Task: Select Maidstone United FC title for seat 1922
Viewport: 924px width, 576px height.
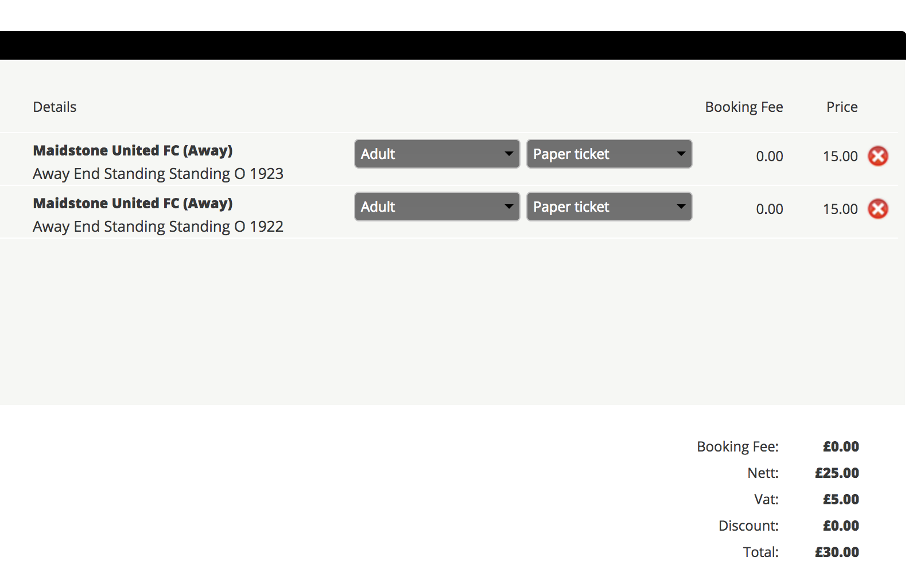Action: click(133, 203)
